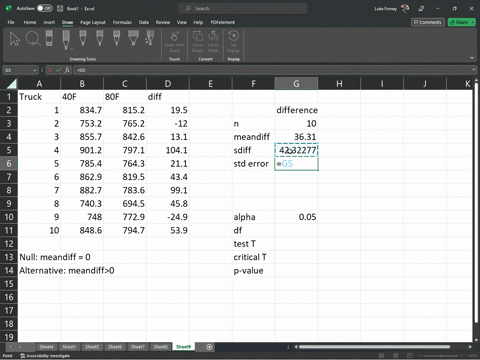Screen dimensions: 480x360
Task: Zoom in with the plus button
Action: pyautogui.click(x=463, y=356)
